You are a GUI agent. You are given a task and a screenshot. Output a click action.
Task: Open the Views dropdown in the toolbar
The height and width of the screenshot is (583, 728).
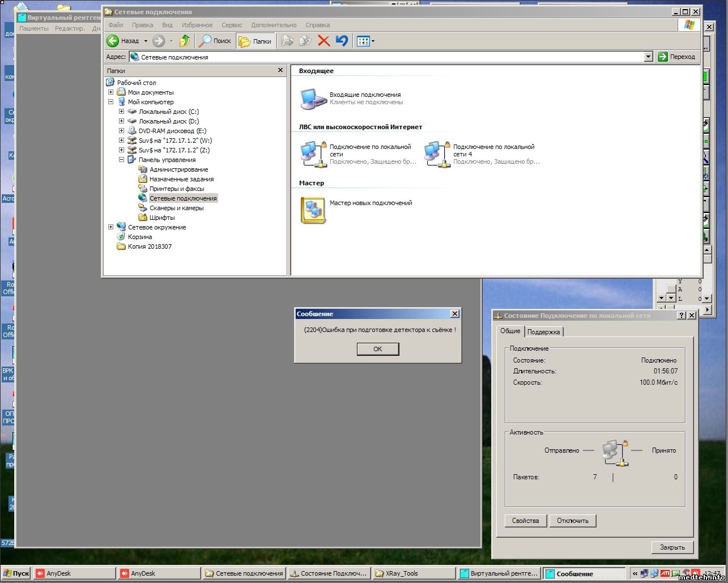pos(365,41)
